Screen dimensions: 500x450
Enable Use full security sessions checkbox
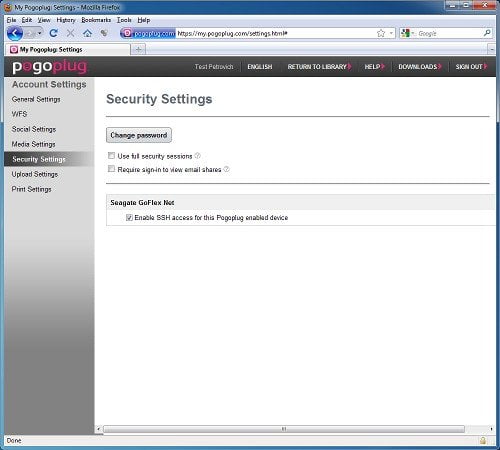(111, 156)
